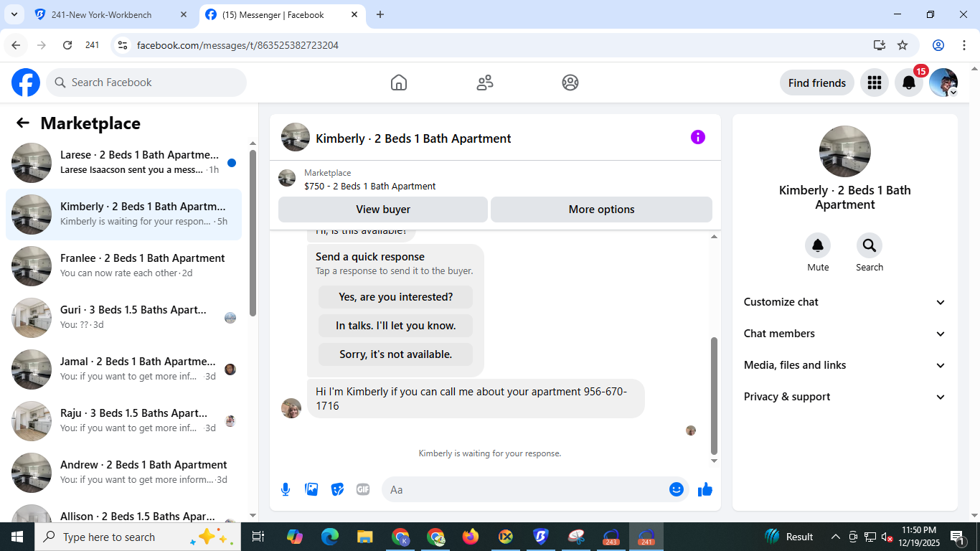Mute Kimberly conversation with bell icon
This screenshot has height=551, width=980.
tap(818, 246)
